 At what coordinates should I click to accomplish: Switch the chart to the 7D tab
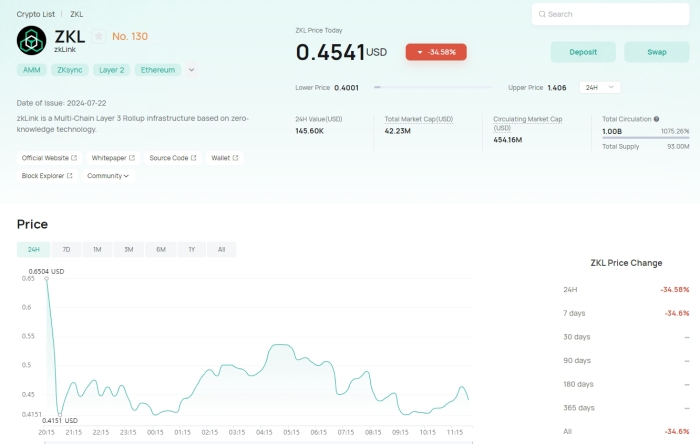click(x=66, y=249)
